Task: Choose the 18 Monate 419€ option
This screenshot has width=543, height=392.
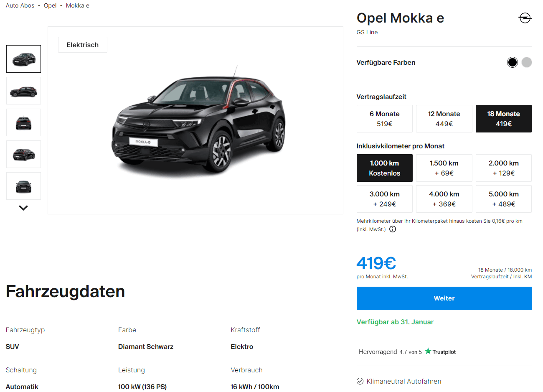Action: click(x=504, y=119)
